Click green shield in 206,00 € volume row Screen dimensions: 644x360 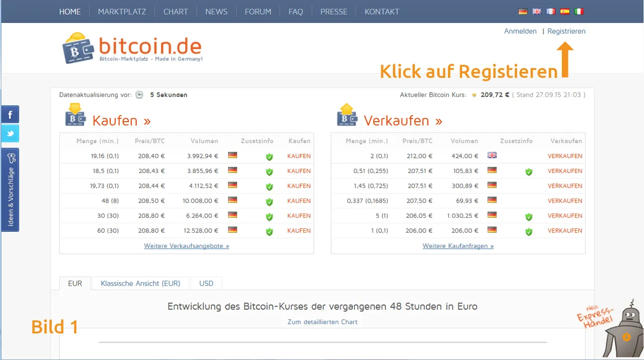pos(528,232)
